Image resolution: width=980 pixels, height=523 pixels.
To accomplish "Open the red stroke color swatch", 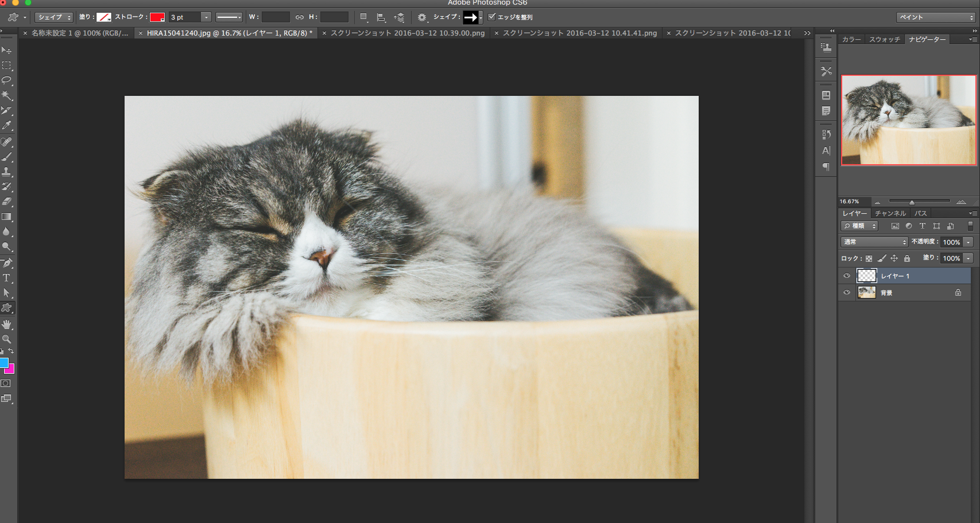I will pyautogui.click(x=157, y=17).
